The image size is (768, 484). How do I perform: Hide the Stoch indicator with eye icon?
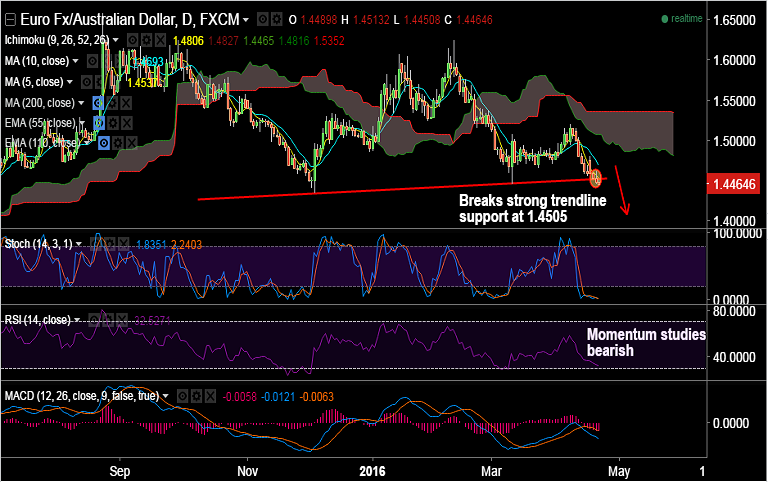coord(96,244)
